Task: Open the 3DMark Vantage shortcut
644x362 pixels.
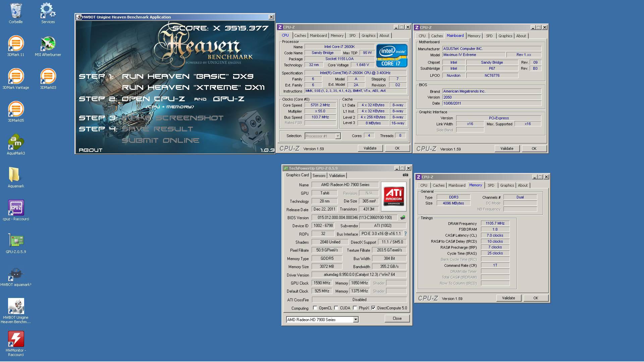Action: [x=16, y=79]
